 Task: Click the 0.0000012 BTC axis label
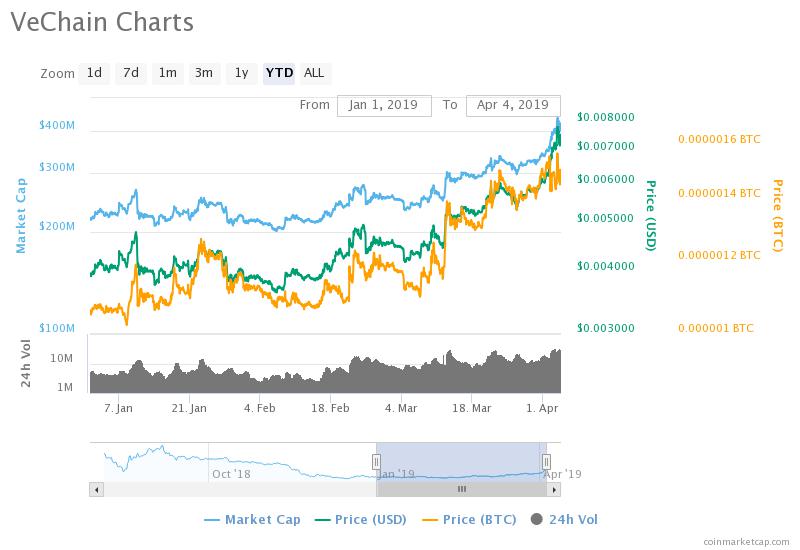pyautogui.click(x=719, y=255)
